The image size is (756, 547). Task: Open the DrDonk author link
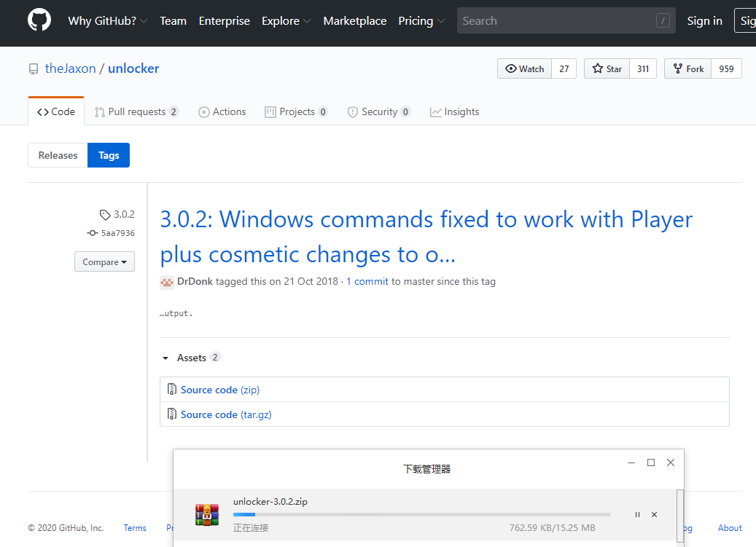point(195,281)
